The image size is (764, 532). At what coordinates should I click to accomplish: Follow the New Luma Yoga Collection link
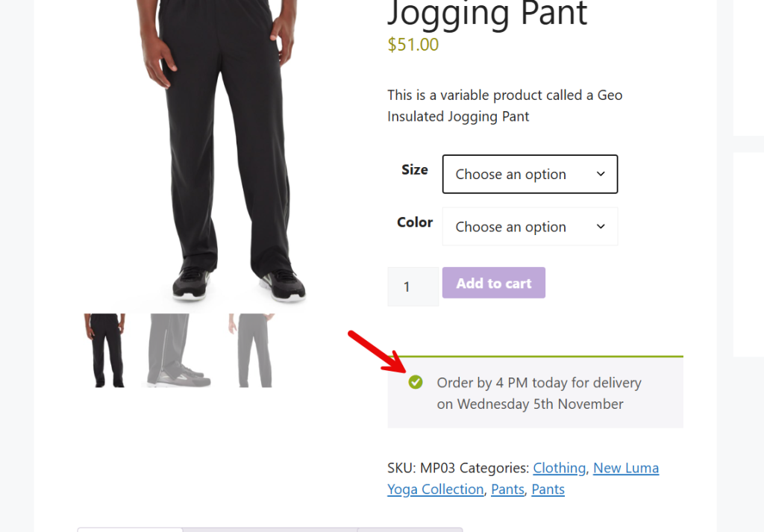click(625, 468)
